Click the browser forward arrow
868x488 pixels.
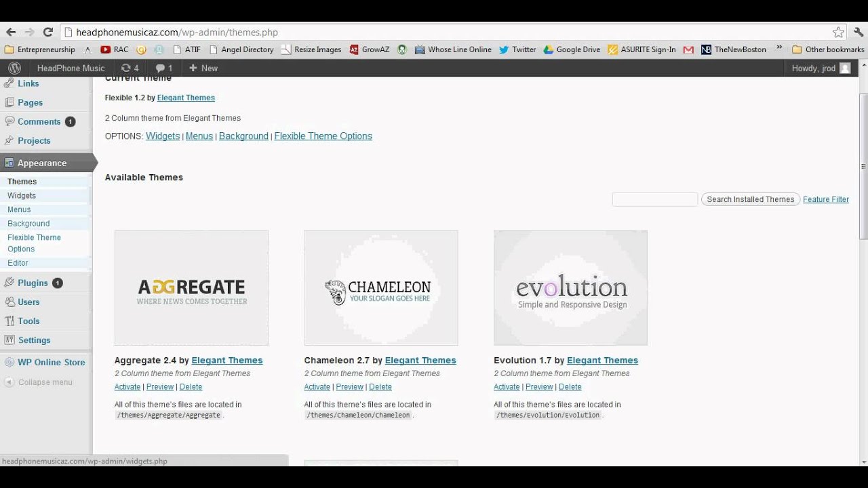29,32
